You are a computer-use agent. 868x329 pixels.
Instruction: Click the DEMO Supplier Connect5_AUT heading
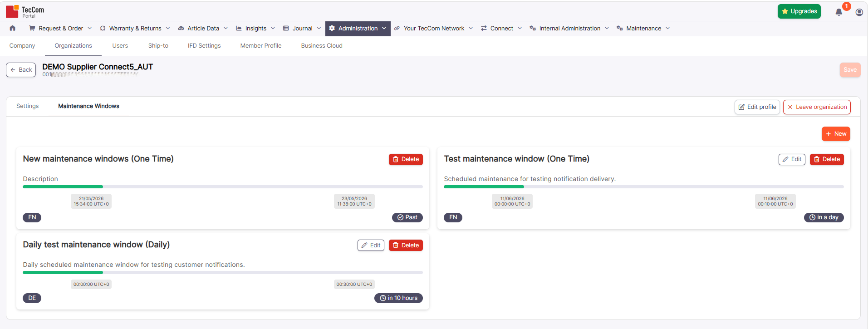tap(98, 67)
